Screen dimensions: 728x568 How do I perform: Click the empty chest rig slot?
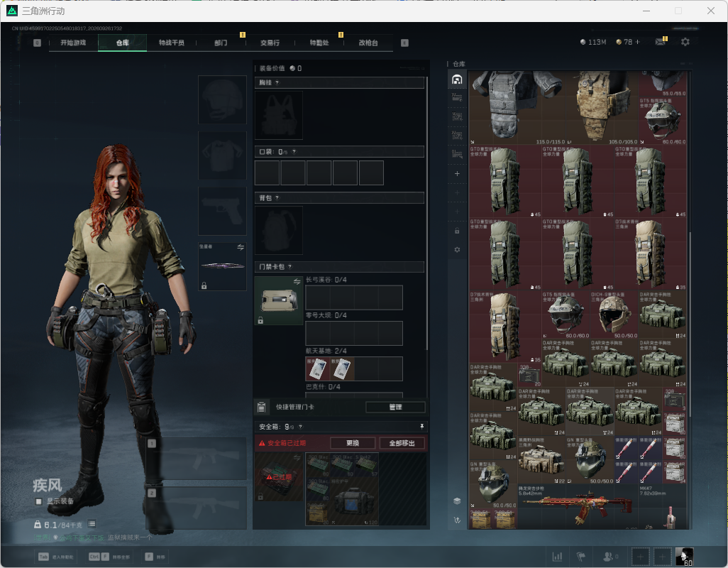click(279, 115)
